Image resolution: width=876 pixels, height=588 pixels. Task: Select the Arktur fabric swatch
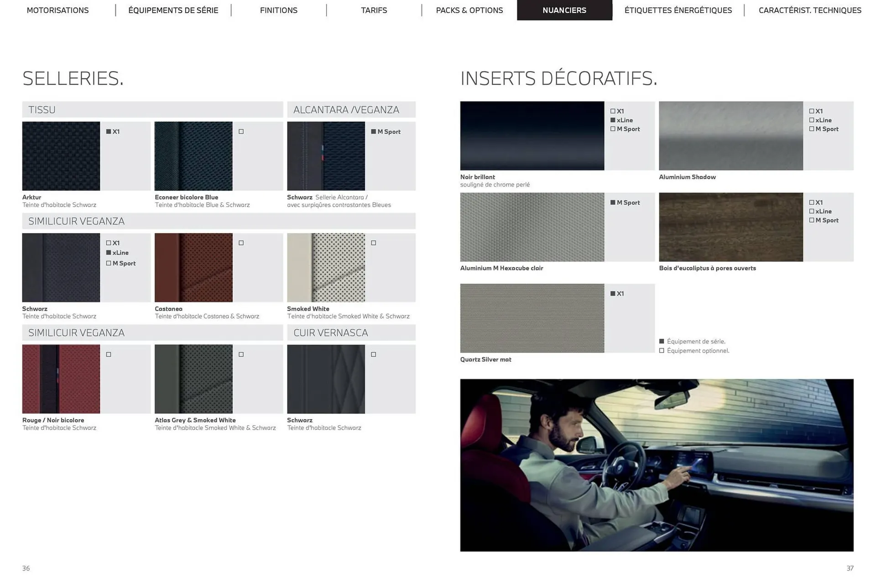[x=61, y=155]
